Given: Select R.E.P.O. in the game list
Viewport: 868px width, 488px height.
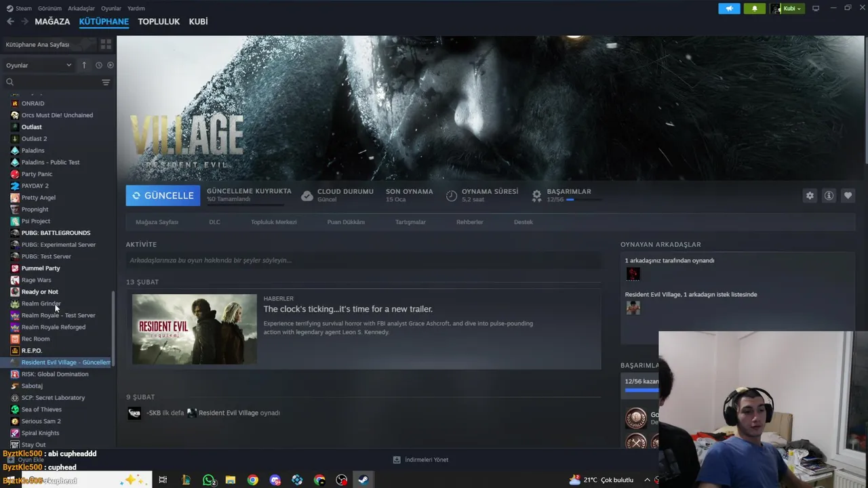Looking at the screenshot, I should (31, 350).
